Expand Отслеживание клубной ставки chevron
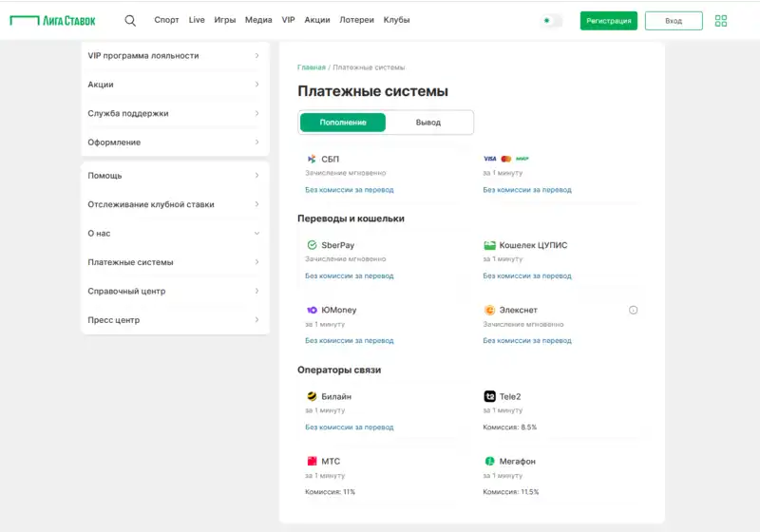Viewport: 760px width, 532px height. pos(256,204)
